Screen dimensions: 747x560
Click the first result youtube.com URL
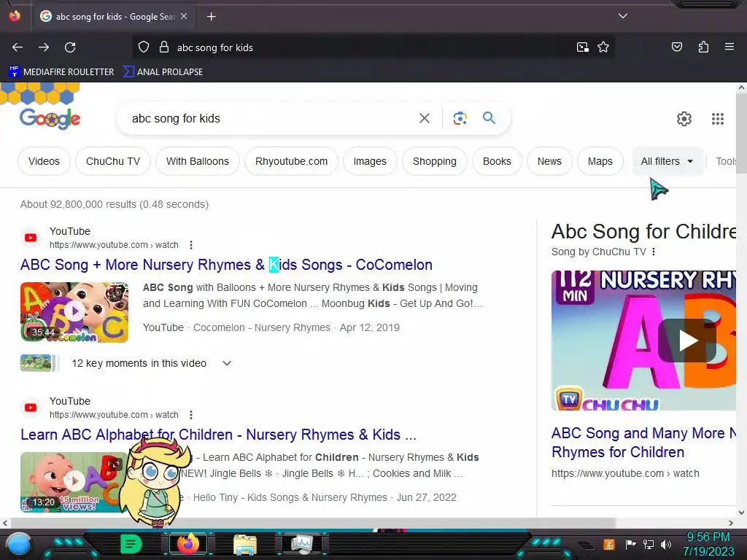tap(114, 245)
